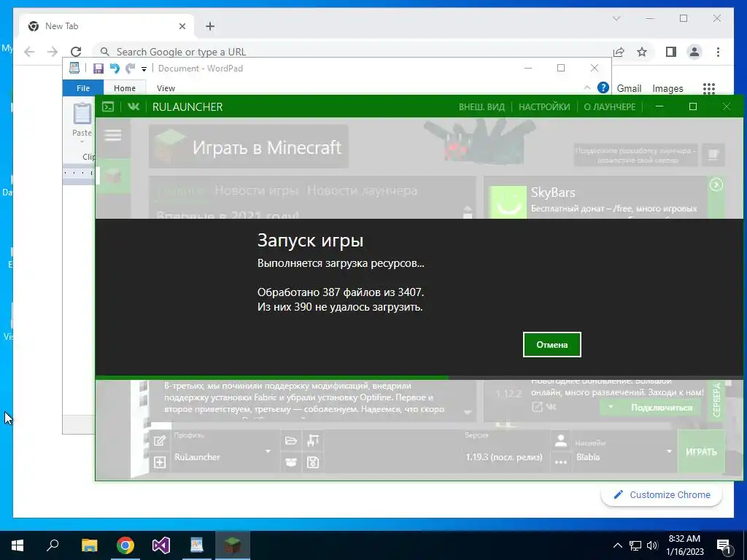Open WordPad Quick Access Toolbar dropdown

tap(144, 69)
